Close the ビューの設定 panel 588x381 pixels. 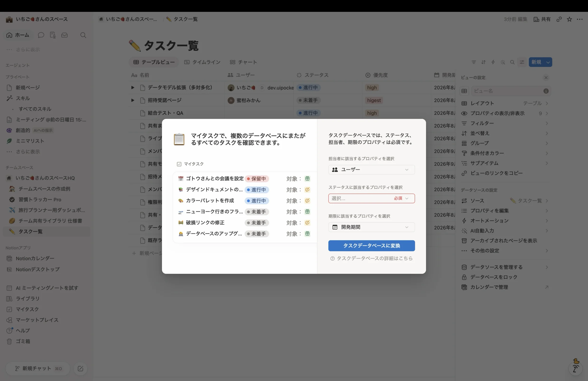546,78
